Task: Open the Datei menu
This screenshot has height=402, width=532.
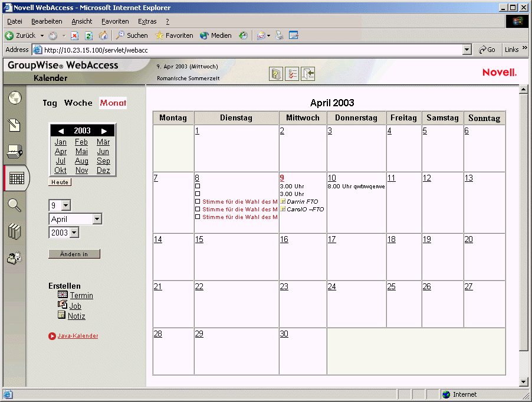Action: pyautogui.click(x=15, y=21)
